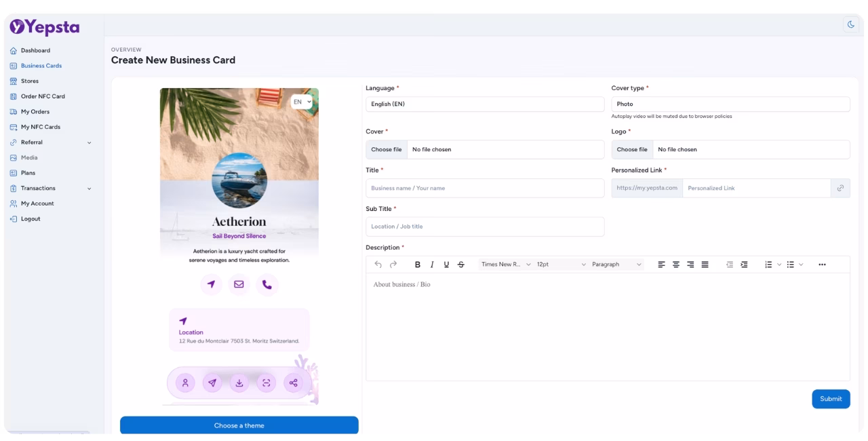The width and height of the screenshot is (868, 441).
Task: Click the share icon on card preview
Action: (294, 383)
